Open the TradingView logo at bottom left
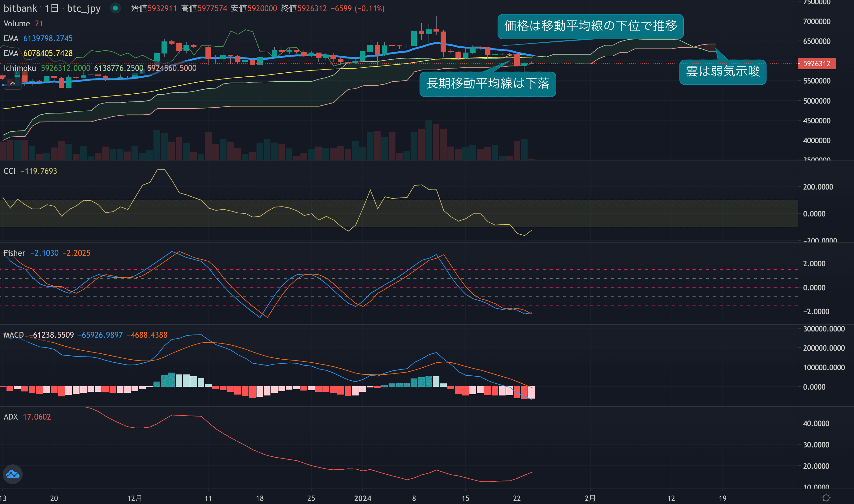 pyautogui.click(x=13, y=474)
